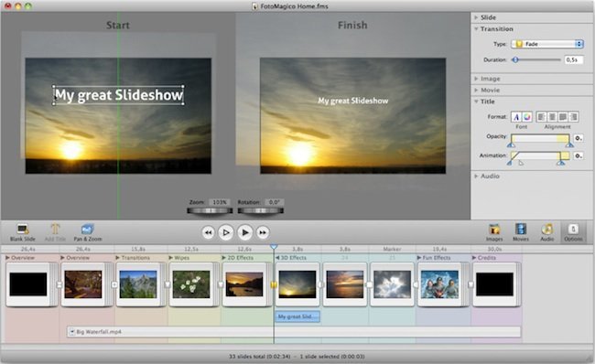
Task: Toggle the Transitions chapter triangle in timeline
Action: point(118,258)
